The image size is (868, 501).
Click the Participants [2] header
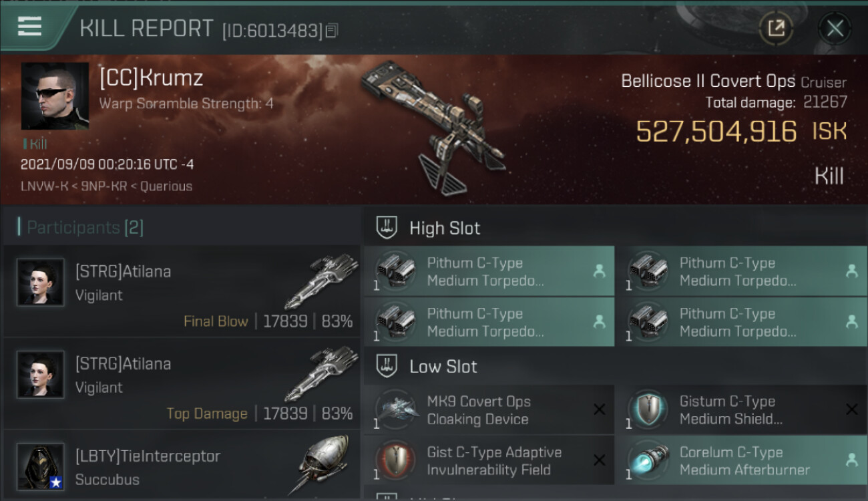click(x=85, y=228)
